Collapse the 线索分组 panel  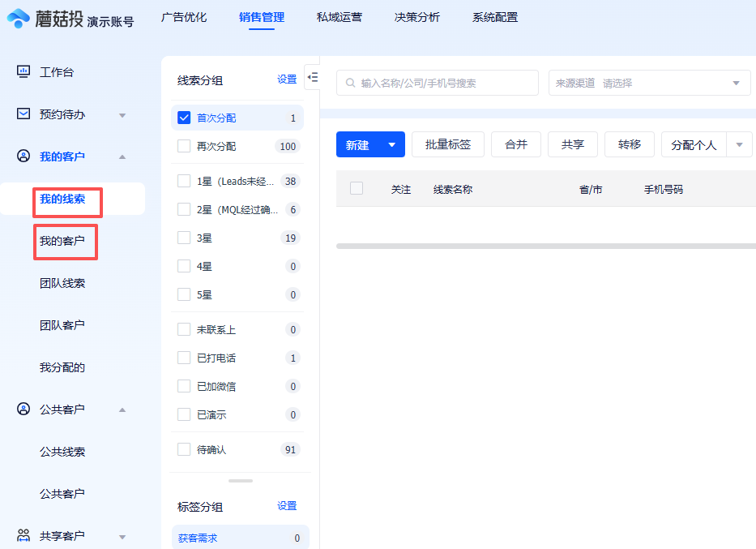click(314, 76)
